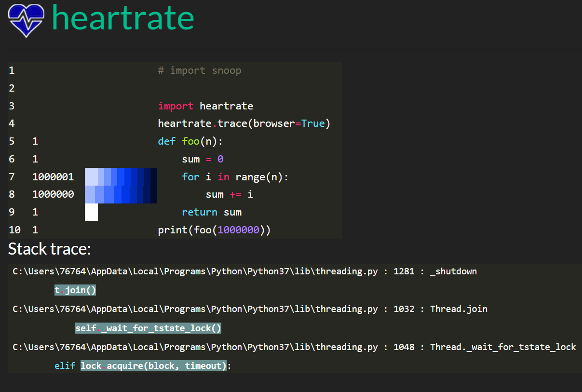
Task: Click the heartrate heart logo icon
Action: click(25, 20)
